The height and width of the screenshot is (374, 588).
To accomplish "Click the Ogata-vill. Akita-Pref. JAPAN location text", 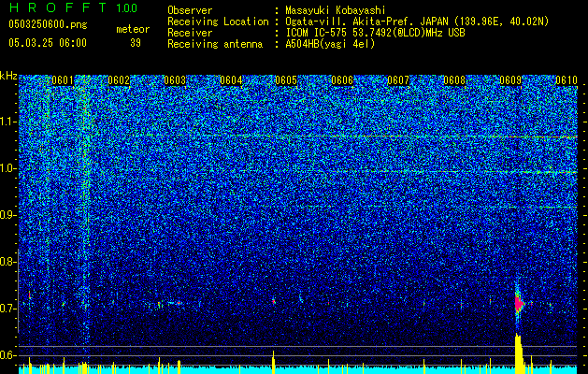I will 417,22.
